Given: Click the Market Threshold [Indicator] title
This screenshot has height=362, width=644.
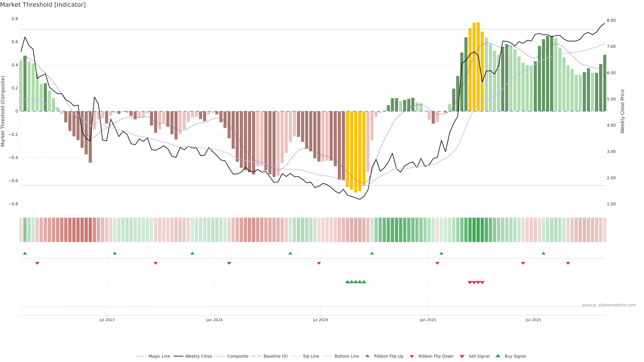Looking at the screenshot, I should 43,5.
